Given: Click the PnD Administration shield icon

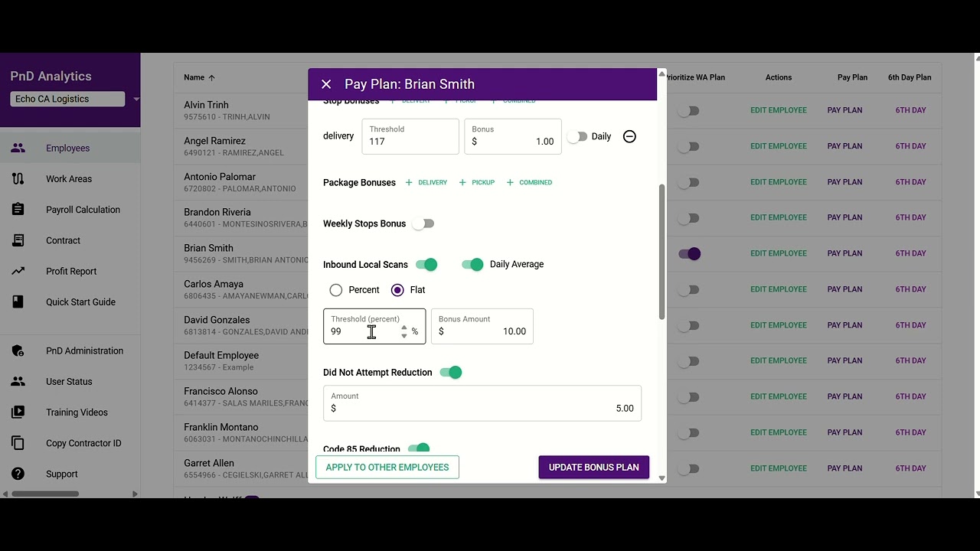Looking at the screenshot, I should pyautogui.click(x=18, y=350).
